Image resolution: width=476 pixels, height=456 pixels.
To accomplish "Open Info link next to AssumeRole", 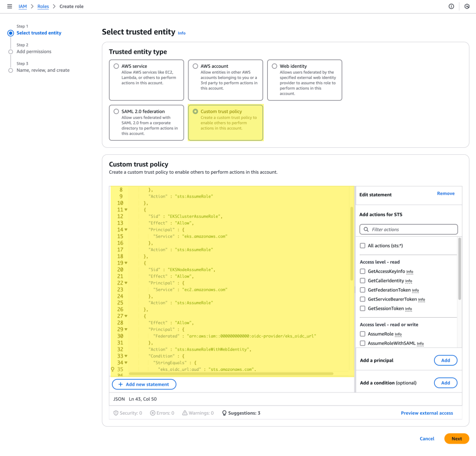I will pos(398,335).
